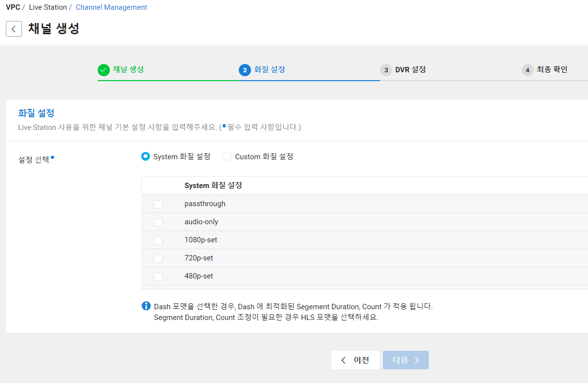The image size is (588, 383).
Task: Click the 채널 생성 page title
Action: (x=54, y=29)
